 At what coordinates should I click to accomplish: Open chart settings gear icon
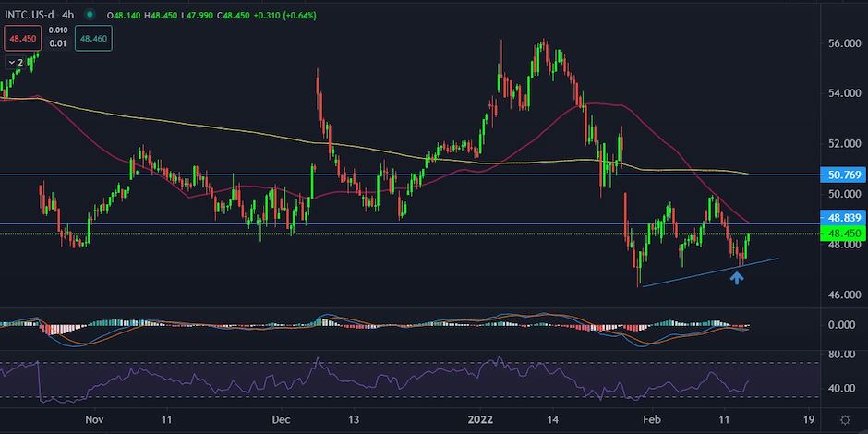[x=844, y=418]
